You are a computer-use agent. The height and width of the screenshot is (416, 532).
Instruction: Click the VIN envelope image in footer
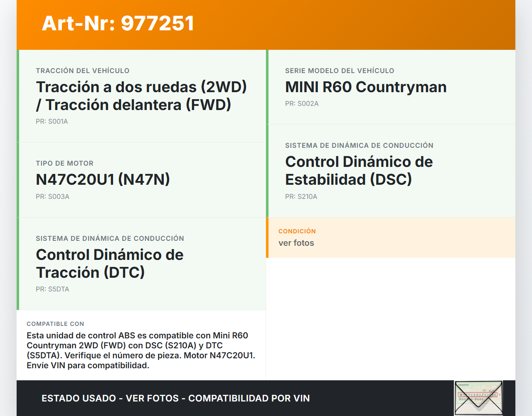(x=478, y=398)
